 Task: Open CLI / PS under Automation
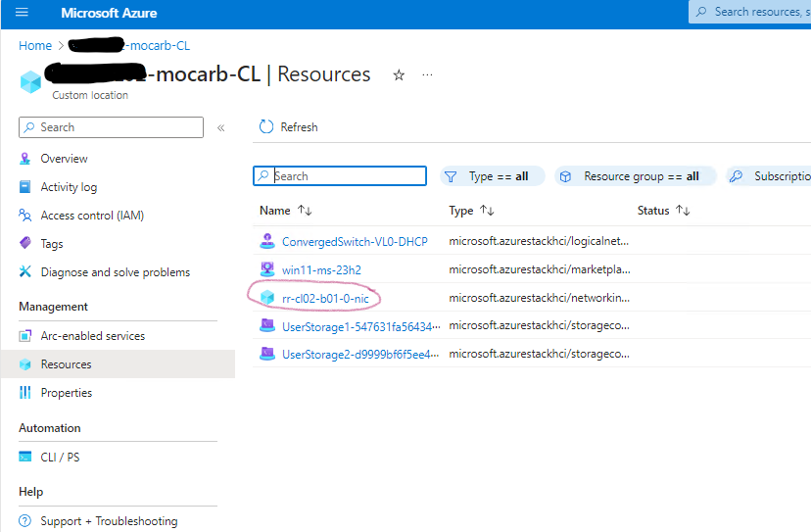pos(60,458)
